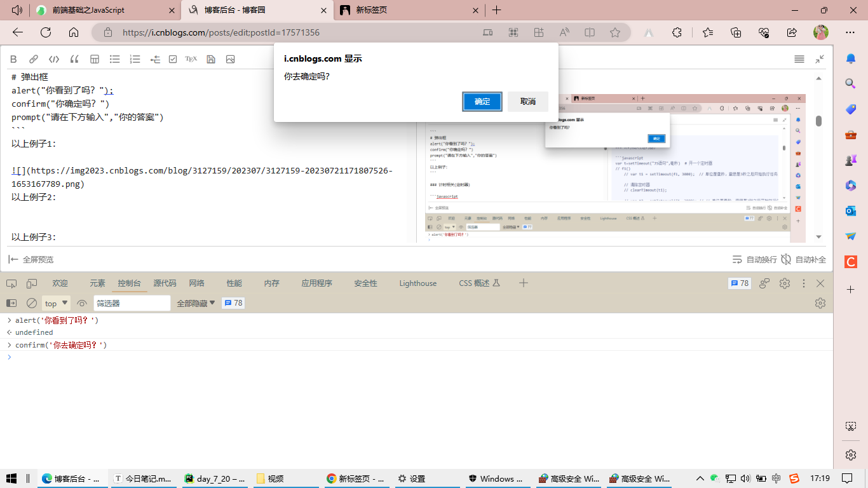
Task: Create an ordered numbered list
Action: click(135, 59)
